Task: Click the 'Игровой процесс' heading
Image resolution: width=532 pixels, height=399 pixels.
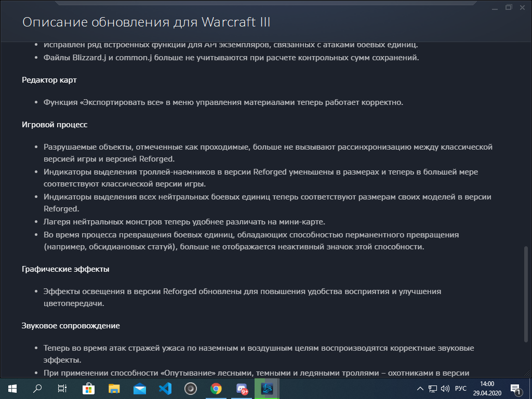Action: coord(55,125)
